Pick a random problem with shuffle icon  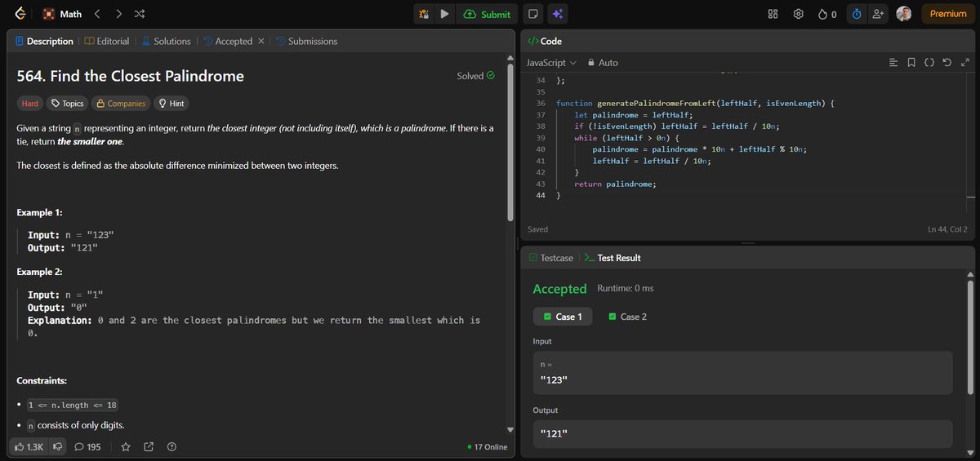coord(140,14)
